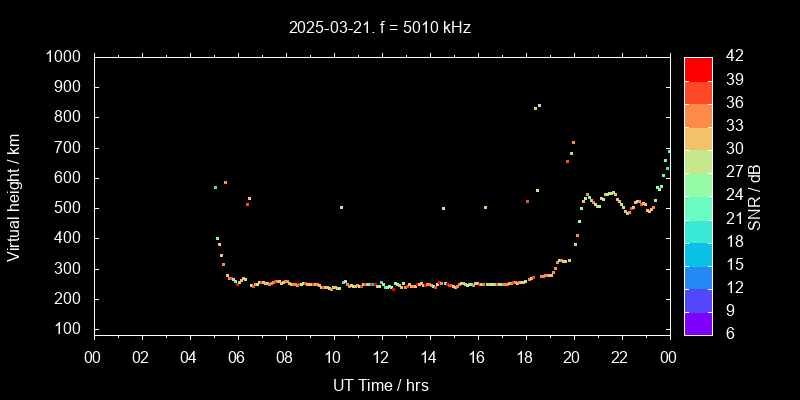This screenshot has width=800, height=400.
Task: Click the 08 tick label on time axis
Action: tap(285, 357)
